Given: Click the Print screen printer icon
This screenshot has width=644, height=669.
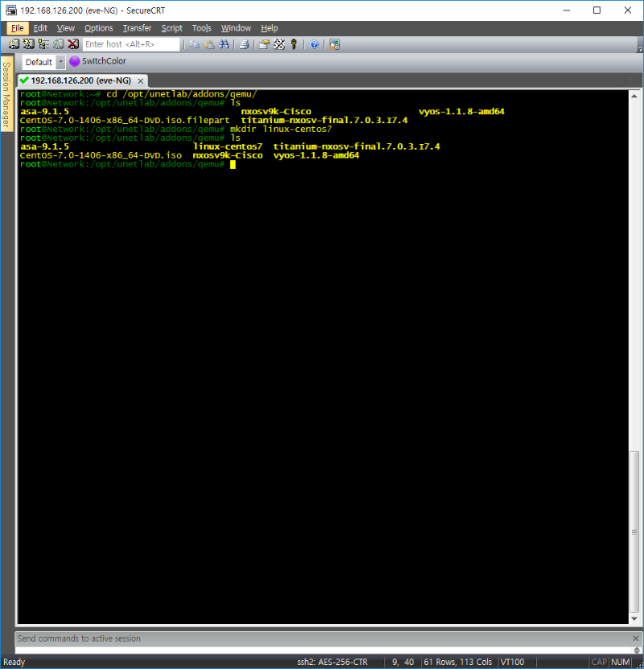Looking at the screenshot, I should (x=244, y=44).
